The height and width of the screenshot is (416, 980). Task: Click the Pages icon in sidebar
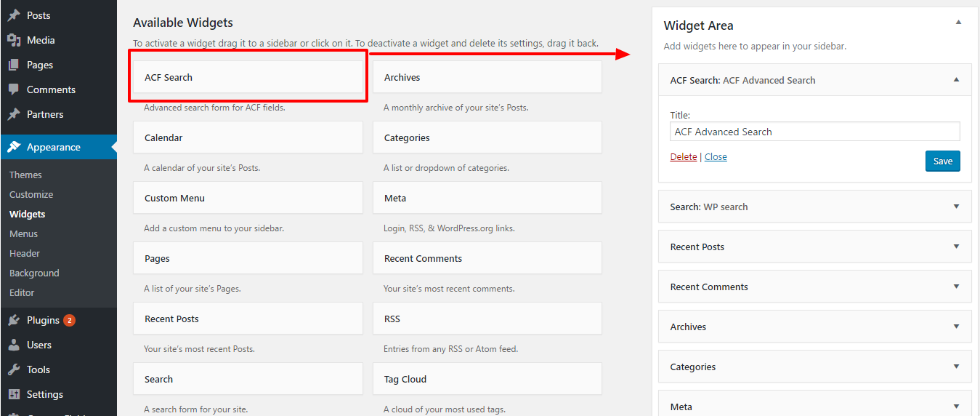14,65
